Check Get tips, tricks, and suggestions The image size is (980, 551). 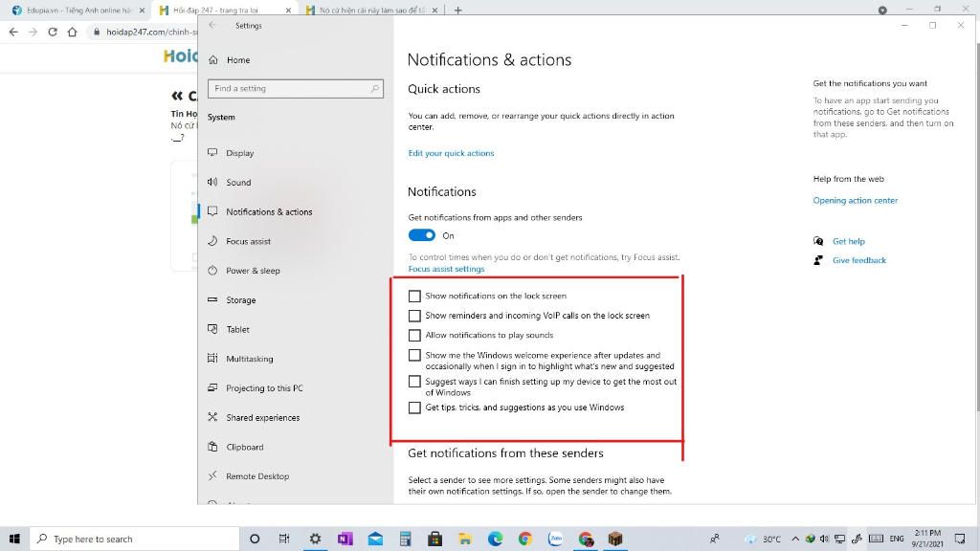414,408
